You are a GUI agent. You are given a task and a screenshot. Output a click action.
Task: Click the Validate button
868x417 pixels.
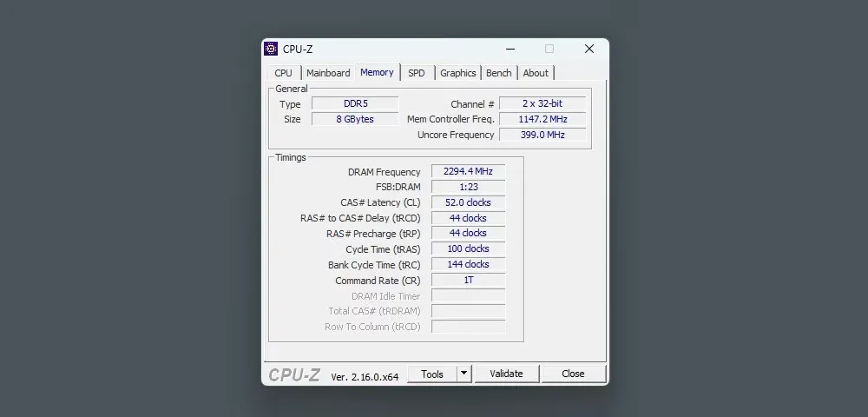pyautogui.click(x=506, y=374)
